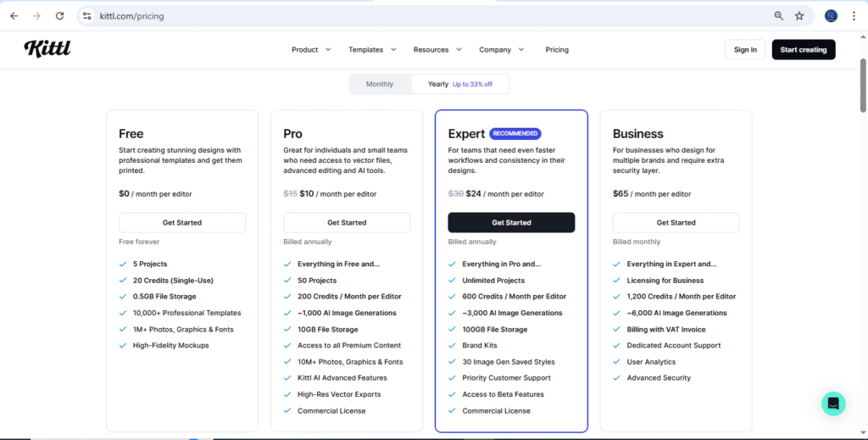This screenshot has width=868, height=440.
Task: Open the chat support widget icon
Action: [833, 404]
